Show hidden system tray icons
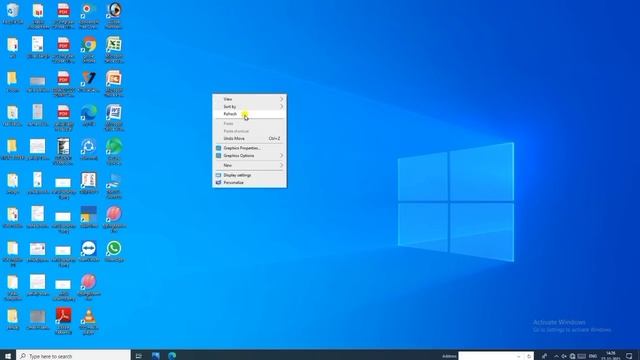 click(x=556, y=356)
